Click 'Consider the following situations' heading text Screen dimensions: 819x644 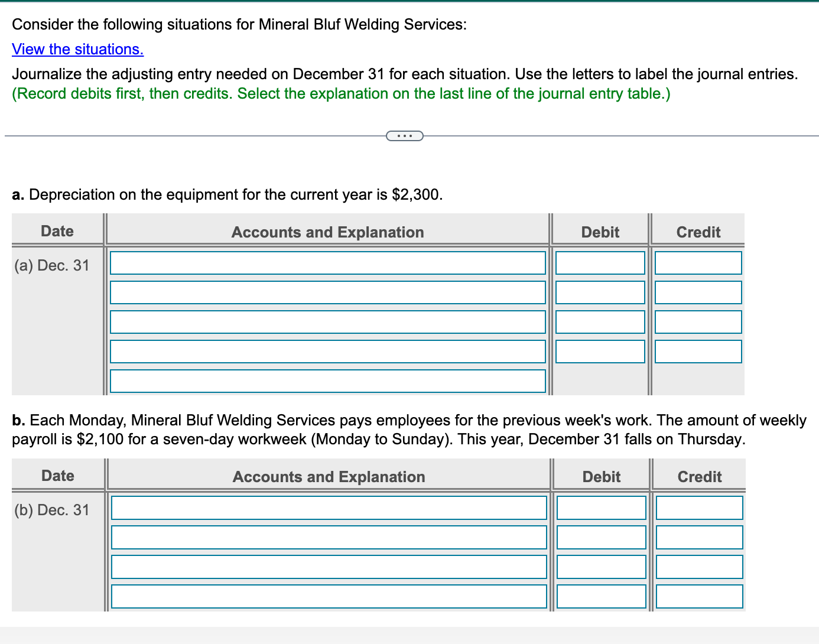[239, 24]
